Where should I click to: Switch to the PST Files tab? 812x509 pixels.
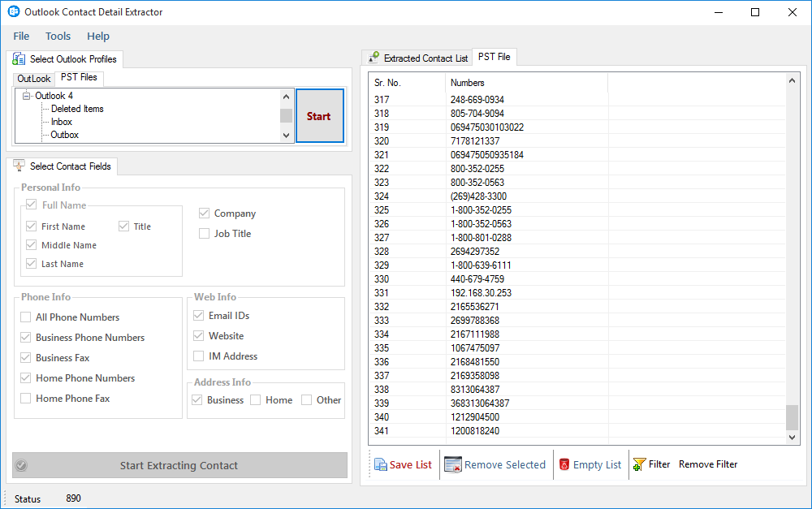coord(80,77)
